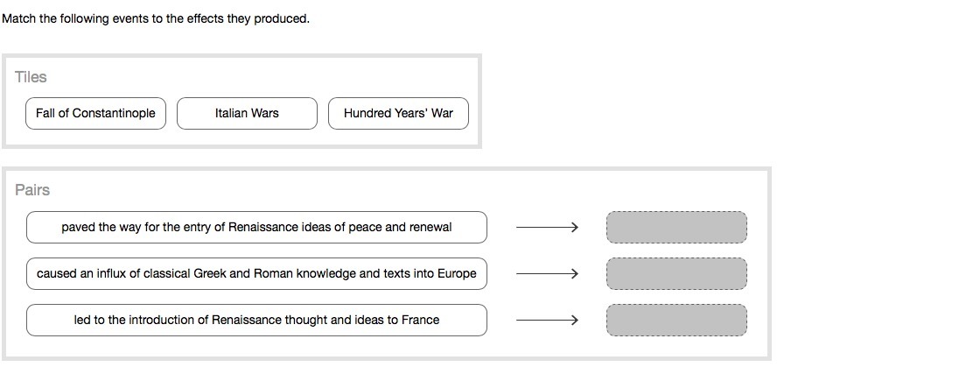The image size is (980, 381).
Task: Click the "led to the introduction" effect statement
Action: 256,321
